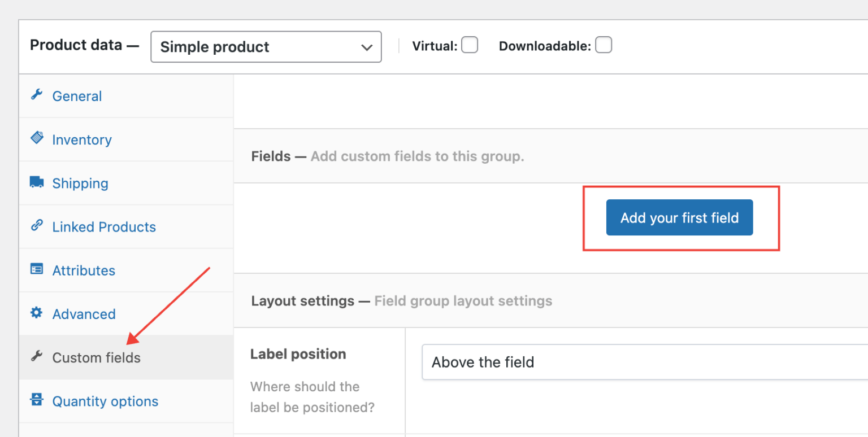This screenshot has width=868, height=437.
Task: Select the General tab link
Action: pyautogui.click(x=77, y=96)
